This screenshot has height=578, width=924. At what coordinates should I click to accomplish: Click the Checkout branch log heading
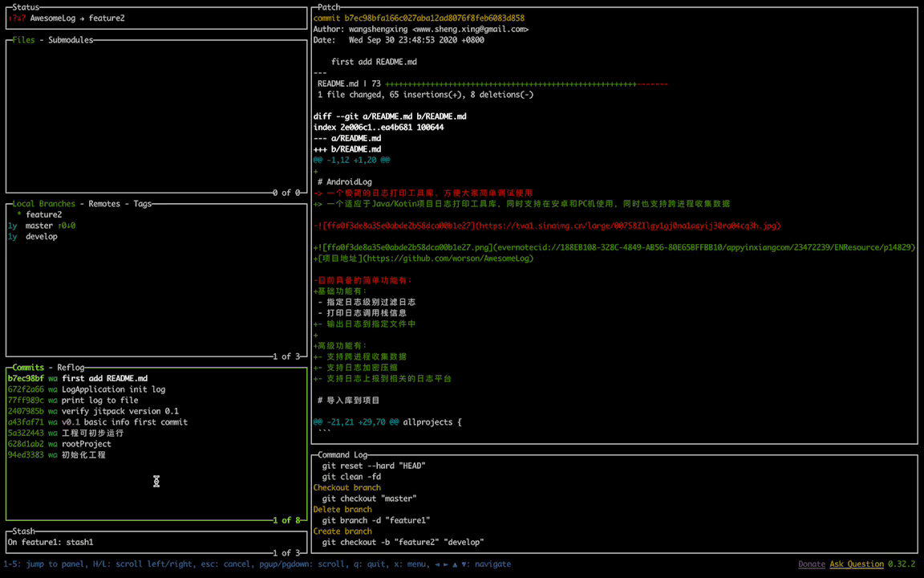(347, 488)
